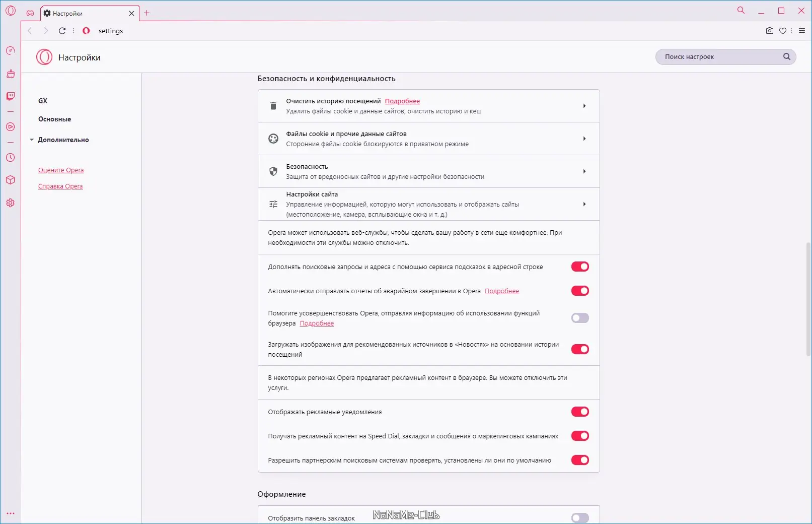The image size is (812, 524).
Task: Take a snapshot using the camera icon
Action: coord(769,31)
